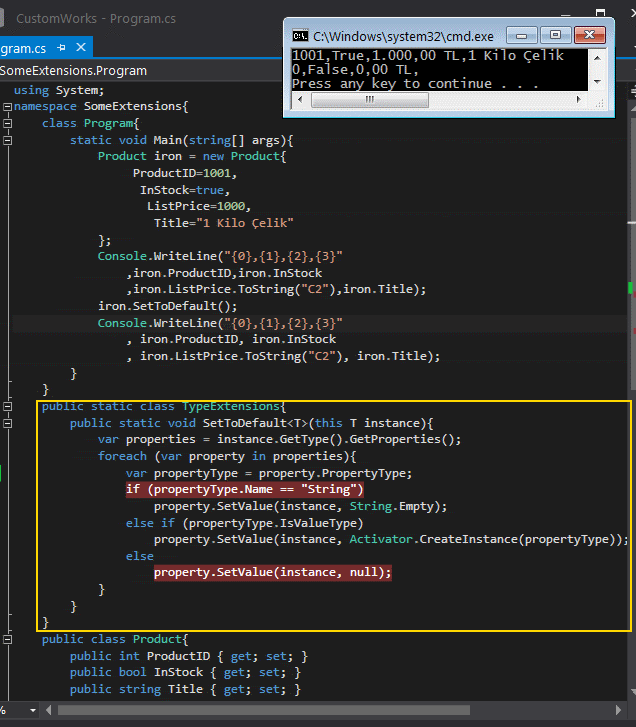
Task: Collapse the Product class block
Action: (6, 639)
